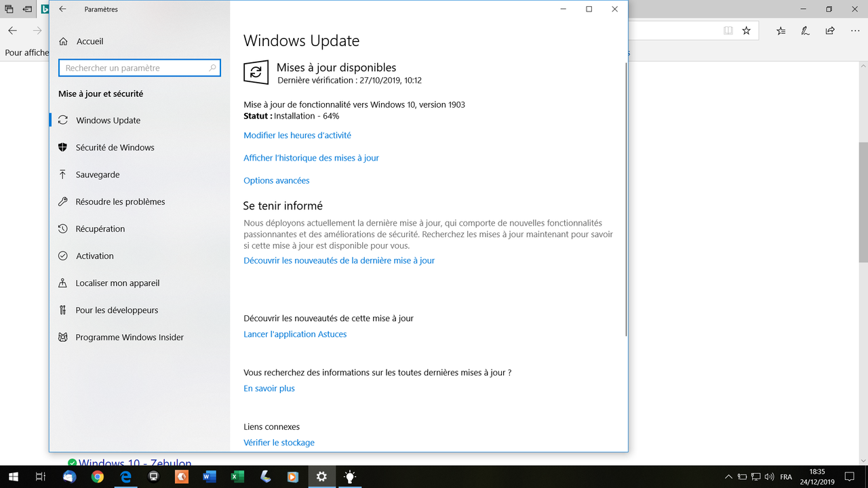Click Options avancées link
The width and height of the screenshot is (868, 488).
(276, 180)
